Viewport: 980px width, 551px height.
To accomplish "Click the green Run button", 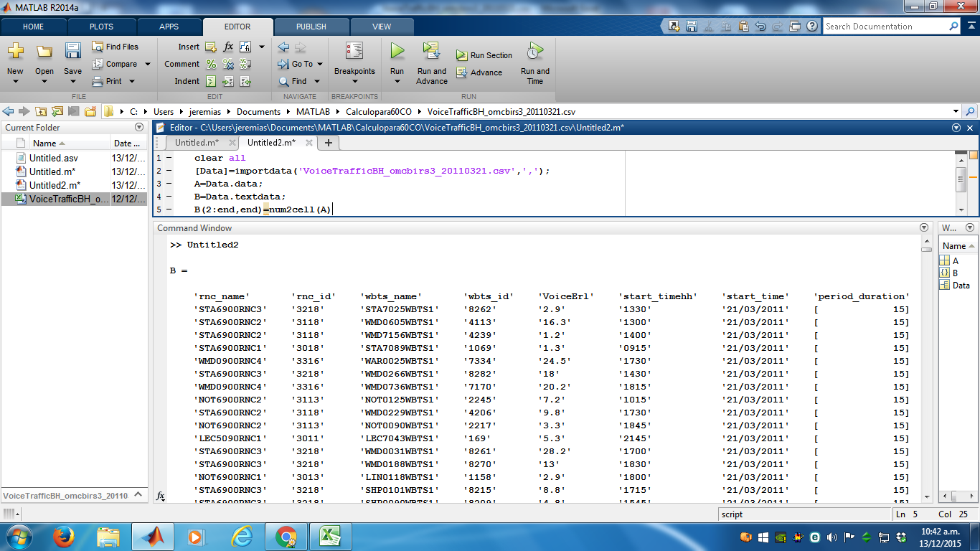I will pos(397,51).
